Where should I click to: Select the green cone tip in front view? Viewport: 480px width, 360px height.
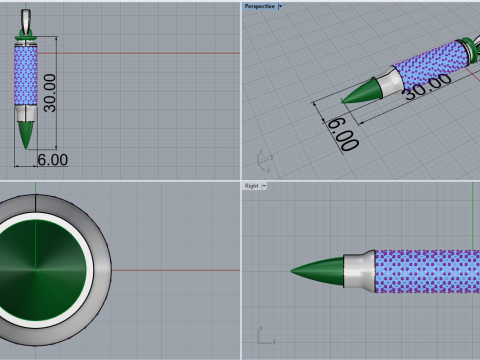point(26,135)
